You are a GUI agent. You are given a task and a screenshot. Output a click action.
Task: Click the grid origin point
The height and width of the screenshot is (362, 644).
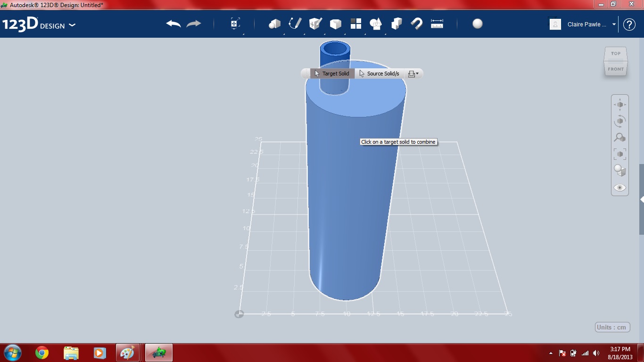(x=239, y=314)
